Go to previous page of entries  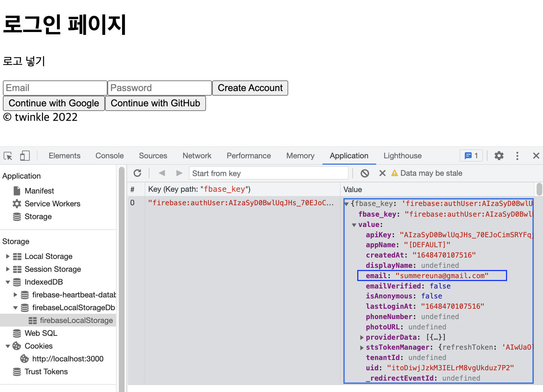[162, 173]
